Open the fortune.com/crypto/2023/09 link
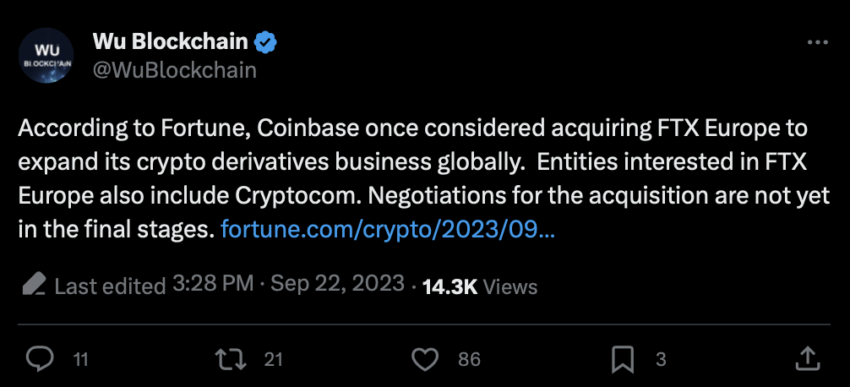Image resolution: width=850 pixels, height=387 pixels. point(388,230)
